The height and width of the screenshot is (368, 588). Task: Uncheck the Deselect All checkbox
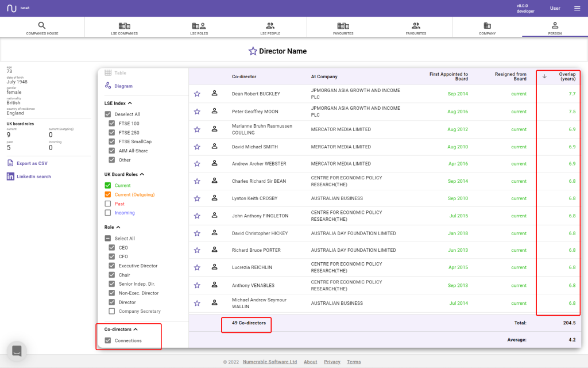tap(108, 114)
